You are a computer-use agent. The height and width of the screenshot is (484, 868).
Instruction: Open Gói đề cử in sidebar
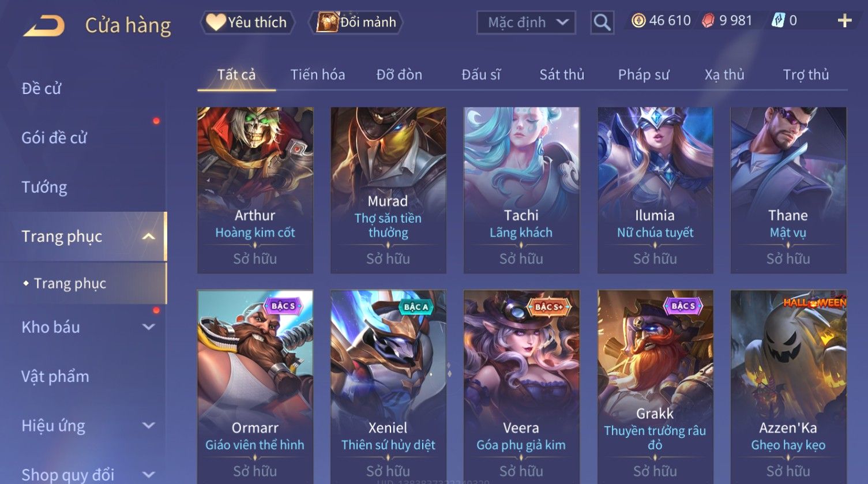pyautogui.click(x=54, y=138)
